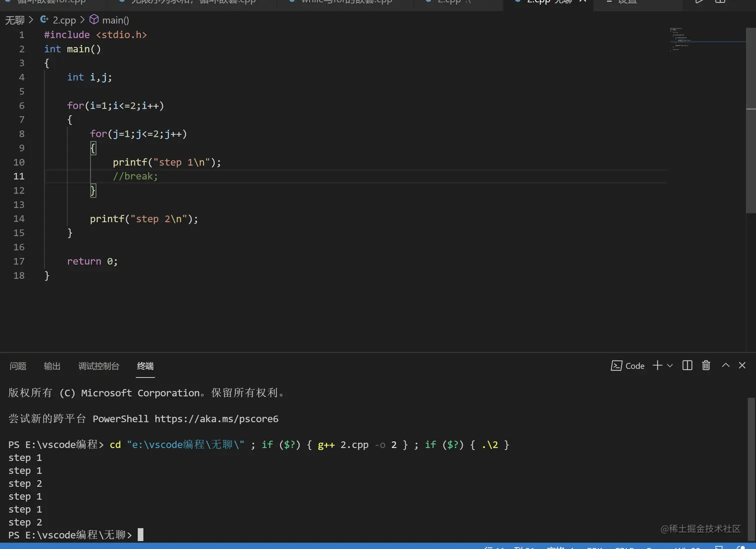Click line number 6 in the gutter
Screen dimensions: 756x549
[x=21, y=105]
